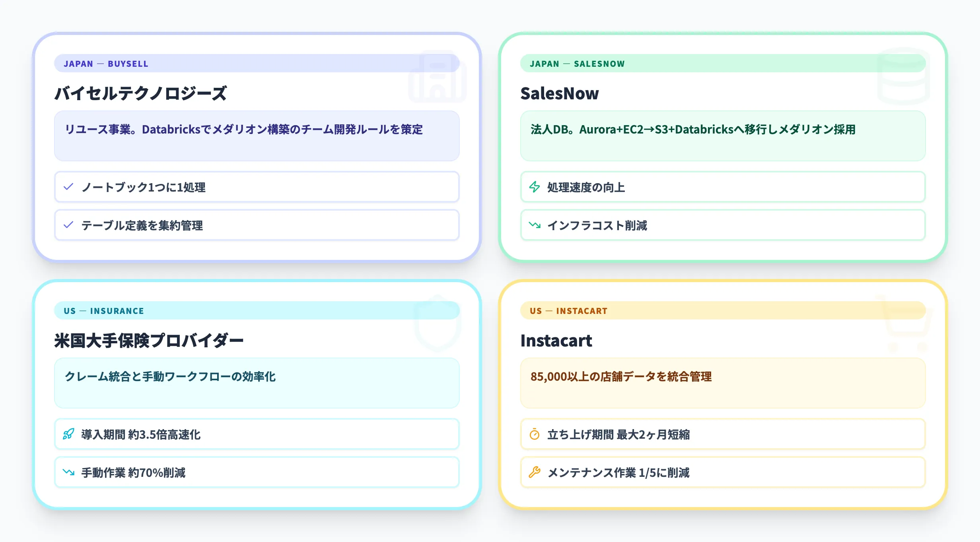Select the rocket icon next to 導入期間 約3.5倍高速化
The width and height of the screenshot is (980, 542).
click(68, 434)
